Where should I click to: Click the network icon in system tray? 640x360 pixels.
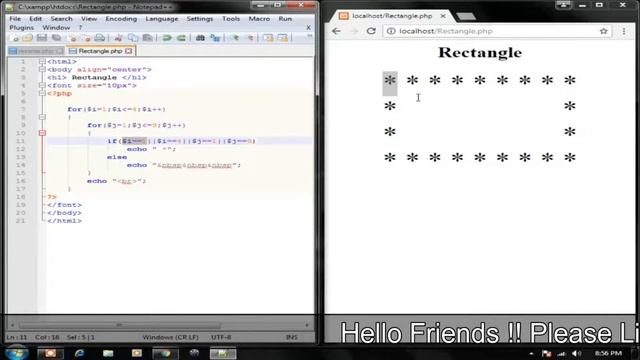[562, 353]
